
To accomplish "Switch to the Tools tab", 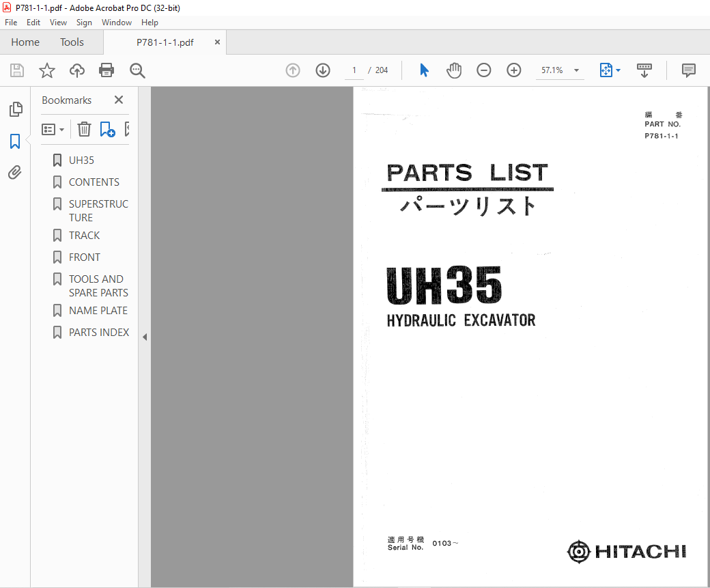I will 72,42.
